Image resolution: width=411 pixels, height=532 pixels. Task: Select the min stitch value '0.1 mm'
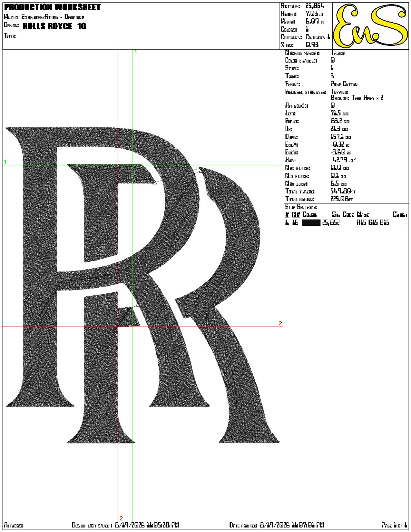coord(338,176)
